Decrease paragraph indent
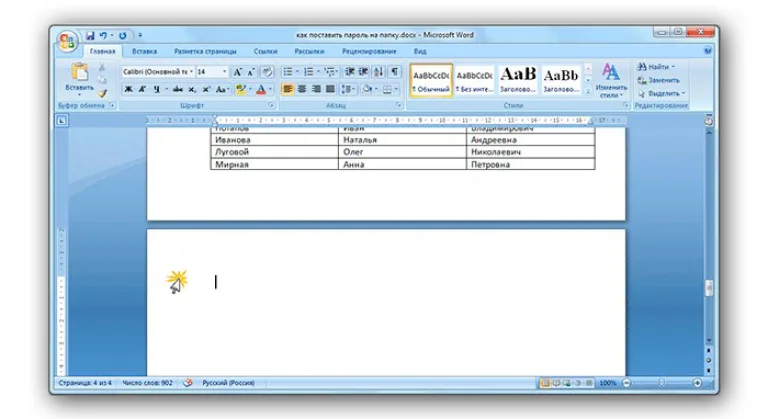This screenshot has height=419, width=768. (x=349, y=72)
